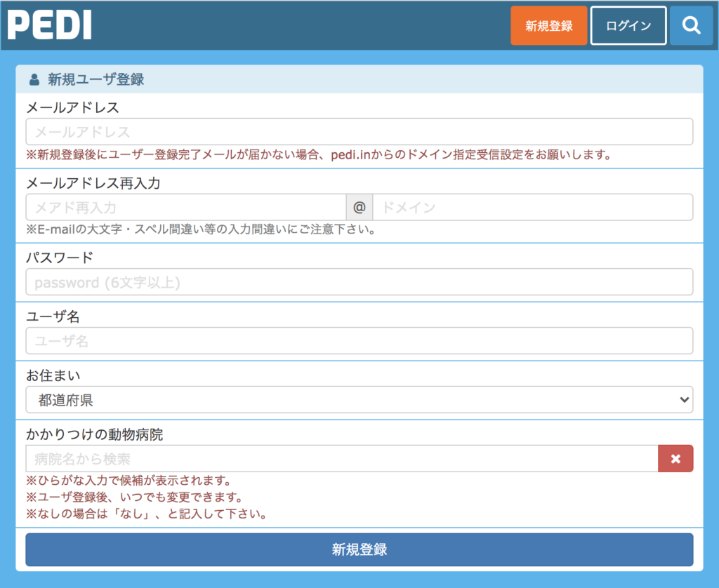Click the ユーザ名 input box
Screen dimensions: 719x588
(x=359, y=341)
